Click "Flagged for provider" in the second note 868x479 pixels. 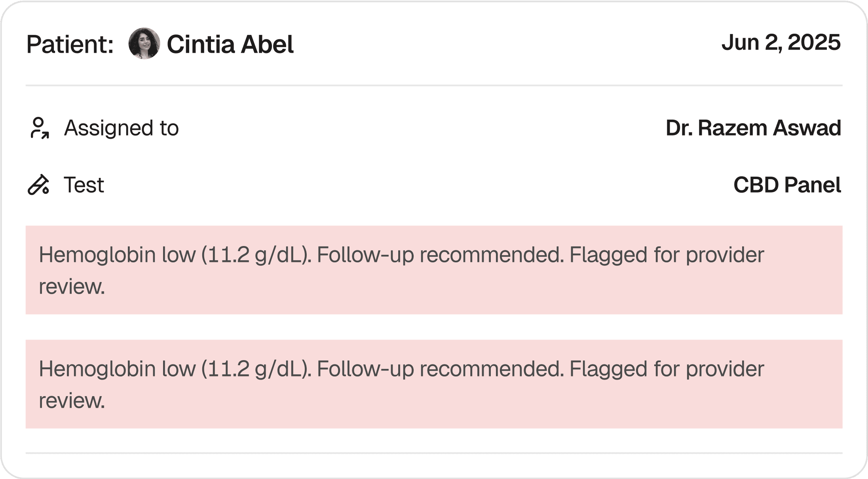(x=666, y=368)
